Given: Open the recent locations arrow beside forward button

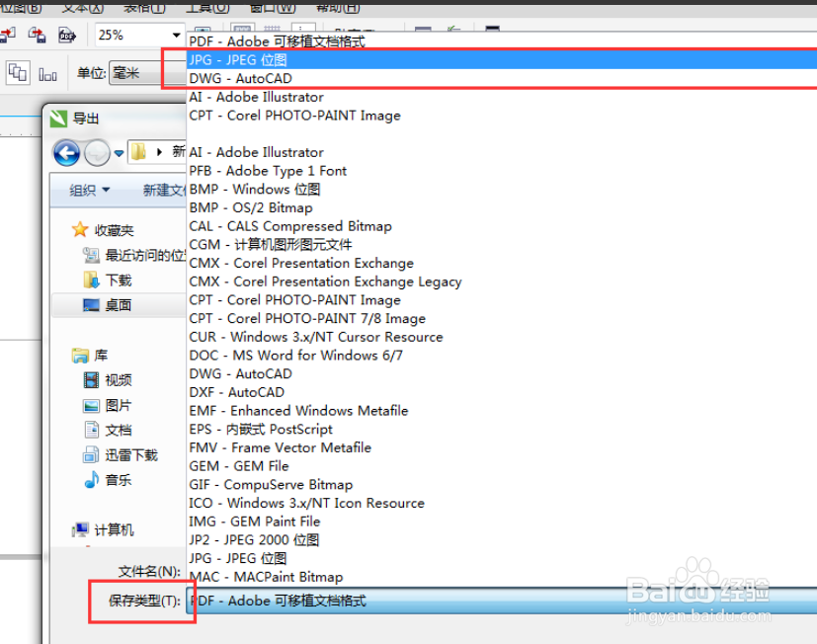Looking at the screenshot, I should click(x=119, y=153).
